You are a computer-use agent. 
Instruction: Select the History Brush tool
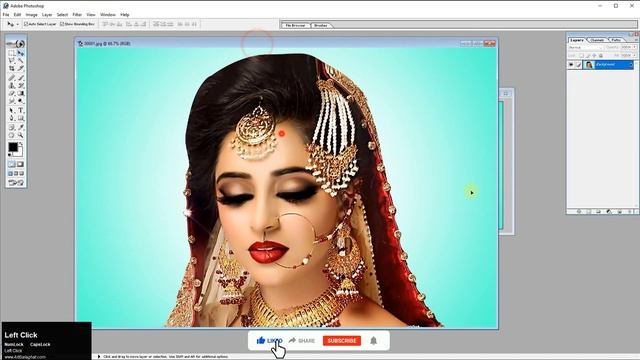coord(20,85)
